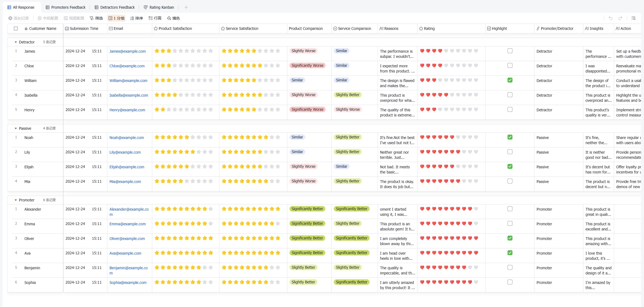The width and height of the screenshot is (644, 307).
Task: Open the James@example.com email link
Action: (x=127, y=51)
